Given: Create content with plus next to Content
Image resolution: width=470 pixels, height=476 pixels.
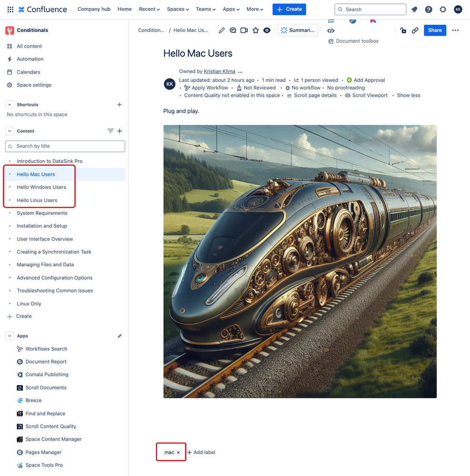Looking at the screenshot, I should point(120,131).
